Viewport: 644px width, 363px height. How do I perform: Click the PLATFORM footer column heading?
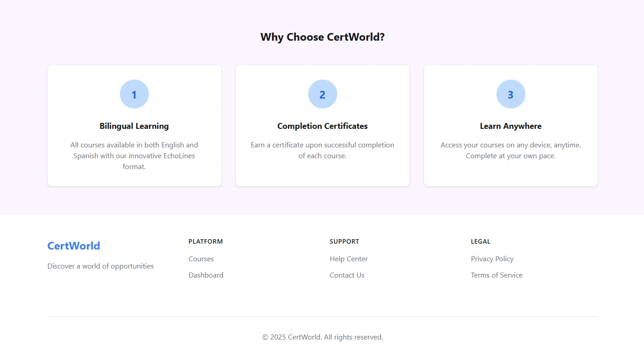(x=205, y=241)
